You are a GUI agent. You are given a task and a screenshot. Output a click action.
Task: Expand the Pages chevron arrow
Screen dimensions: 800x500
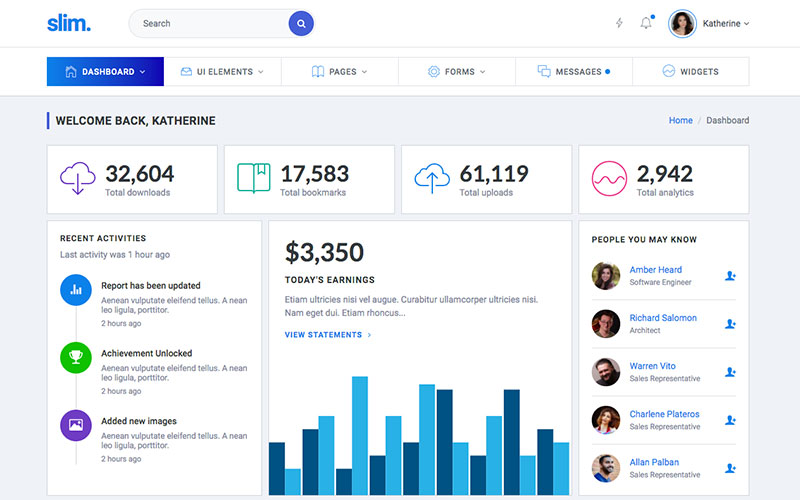pyautogui.click(x=364, y=72)
